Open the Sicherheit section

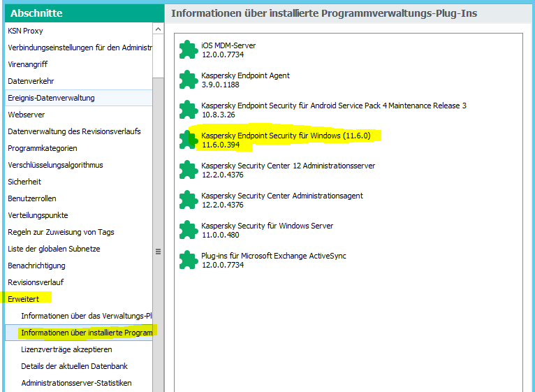coord(79,182)
